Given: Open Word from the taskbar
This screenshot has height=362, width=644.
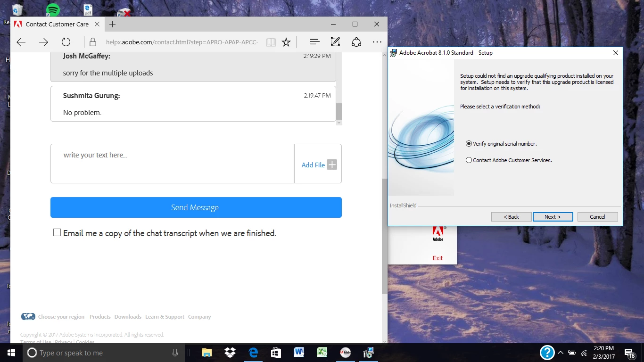Looking at the screenshot, I should (x=299, y=353).
